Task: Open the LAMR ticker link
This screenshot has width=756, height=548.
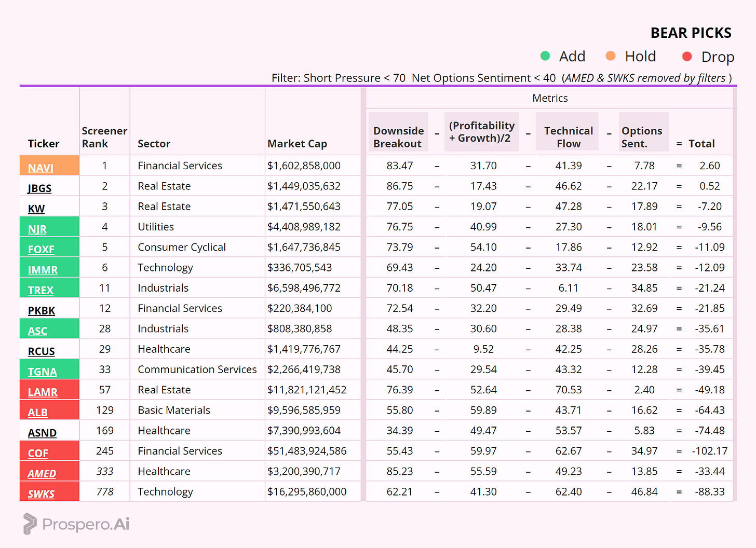Action: click(43, 392)
